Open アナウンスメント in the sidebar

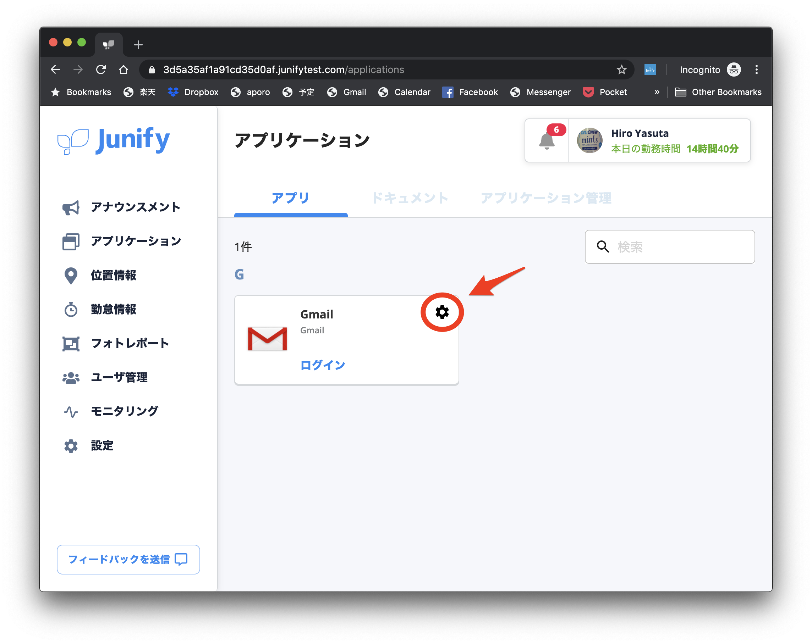(x=135, y=207)
